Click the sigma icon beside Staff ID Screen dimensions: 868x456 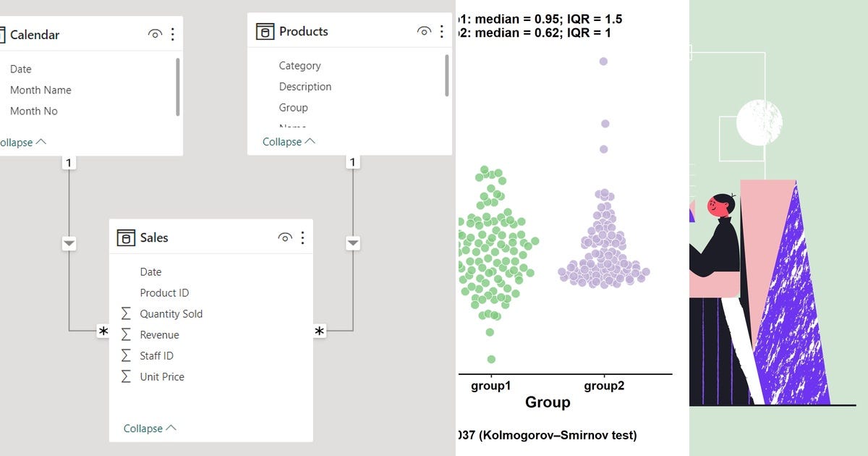127,355
